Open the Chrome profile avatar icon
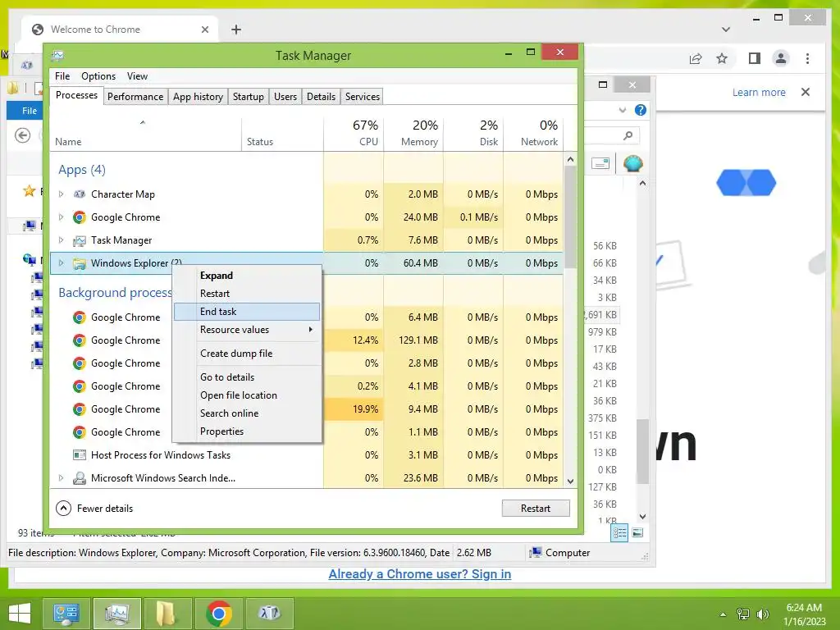 (x=781, y=58)
